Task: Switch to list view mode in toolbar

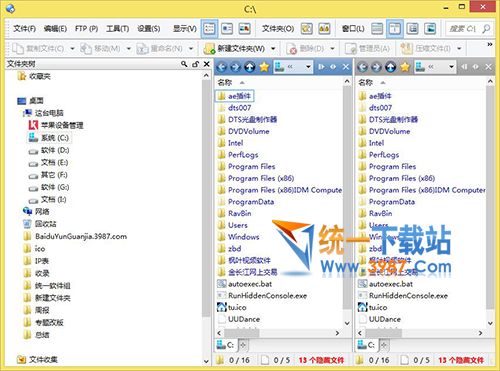Action: click(209, 29)
